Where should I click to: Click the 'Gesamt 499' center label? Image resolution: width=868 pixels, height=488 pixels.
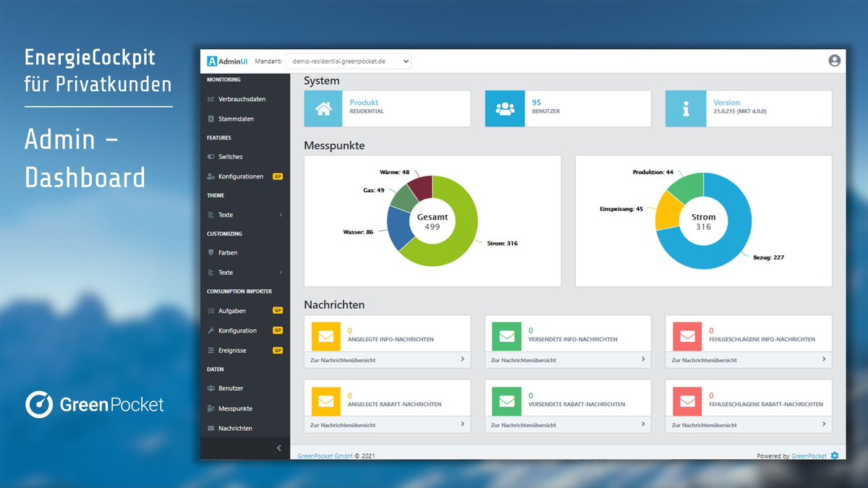(433, 221)
